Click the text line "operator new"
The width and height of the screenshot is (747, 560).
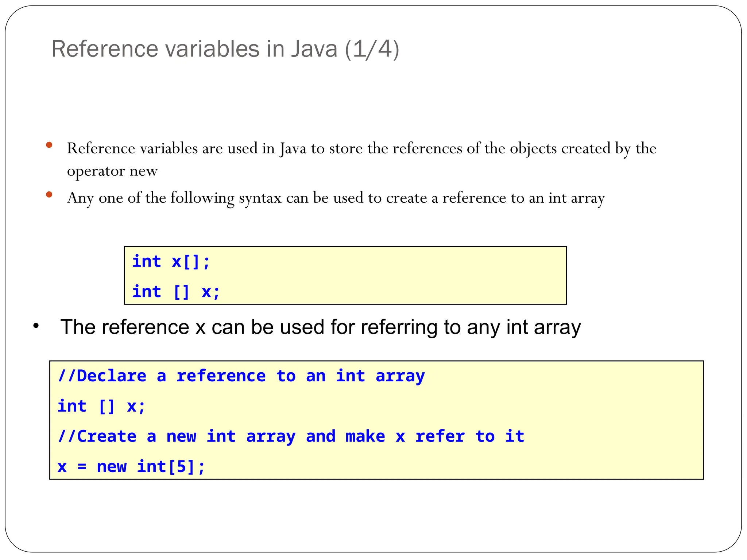click(112, 171)
